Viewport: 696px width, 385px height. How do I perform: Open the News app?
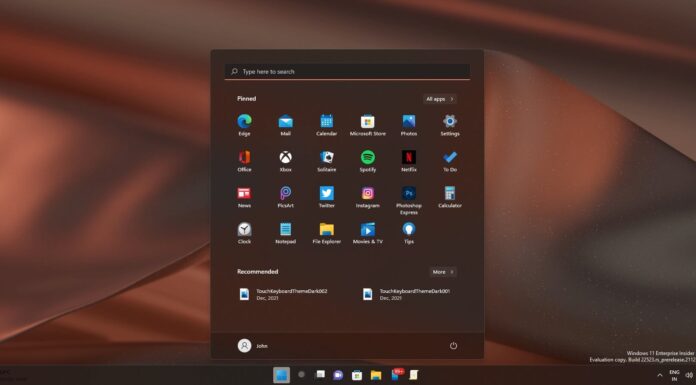coord(244,197)
